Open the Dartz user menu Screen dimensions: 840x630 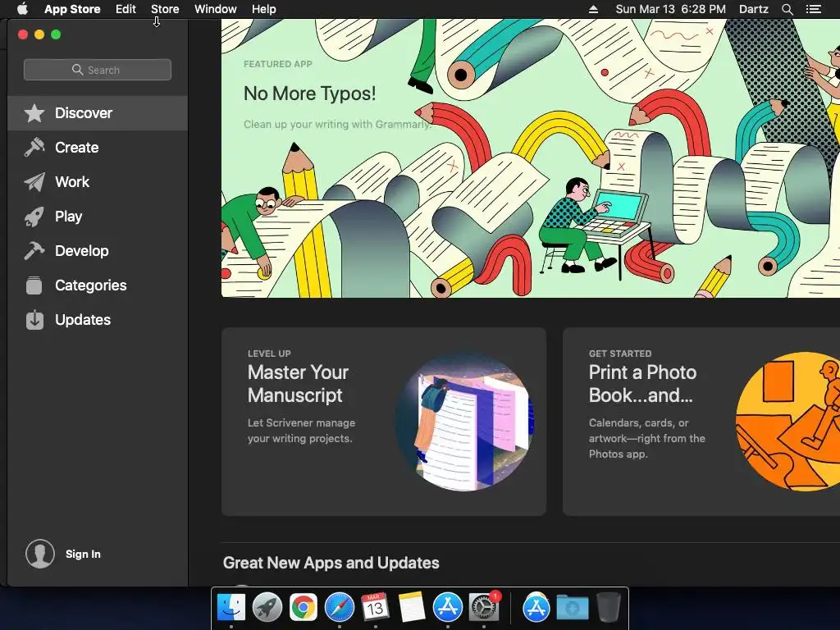[753, 9]
